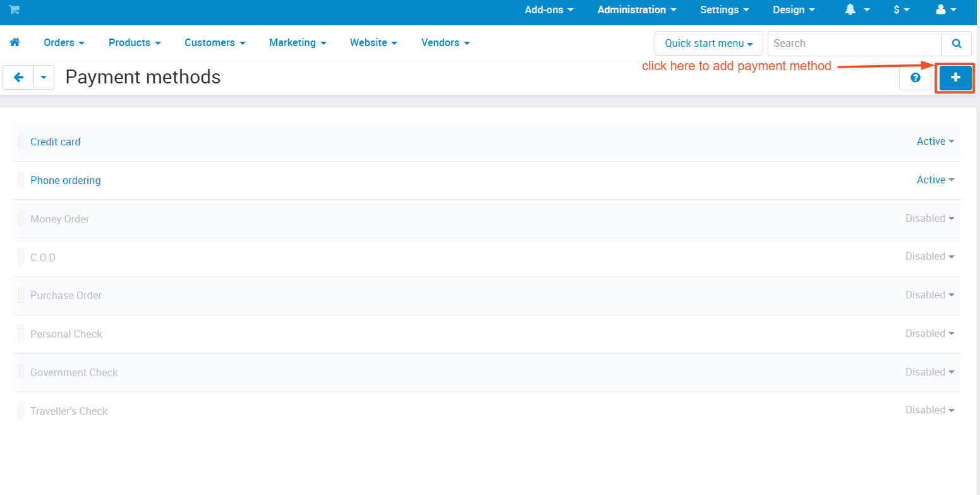Open the dropdown beside the back arrow
Viewport: 980px width, 495px height.
44,77
